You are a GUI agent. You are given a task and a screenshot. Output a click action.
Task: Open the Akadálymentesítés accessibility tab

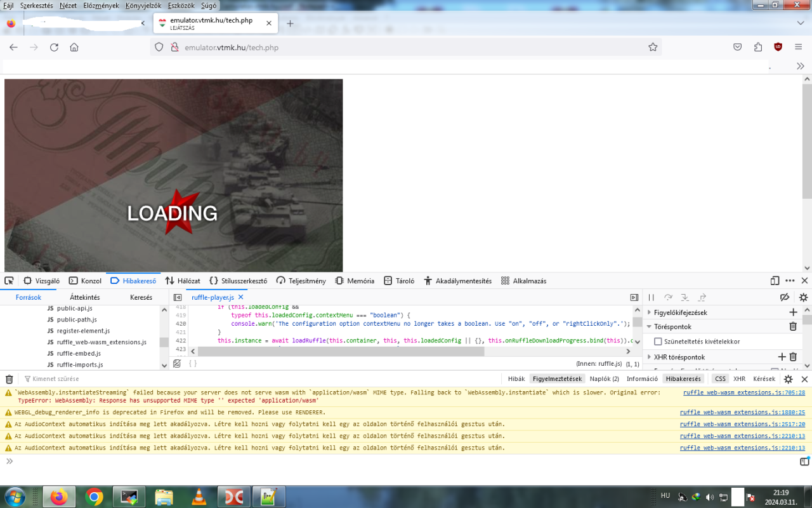(x=458, y=281)
